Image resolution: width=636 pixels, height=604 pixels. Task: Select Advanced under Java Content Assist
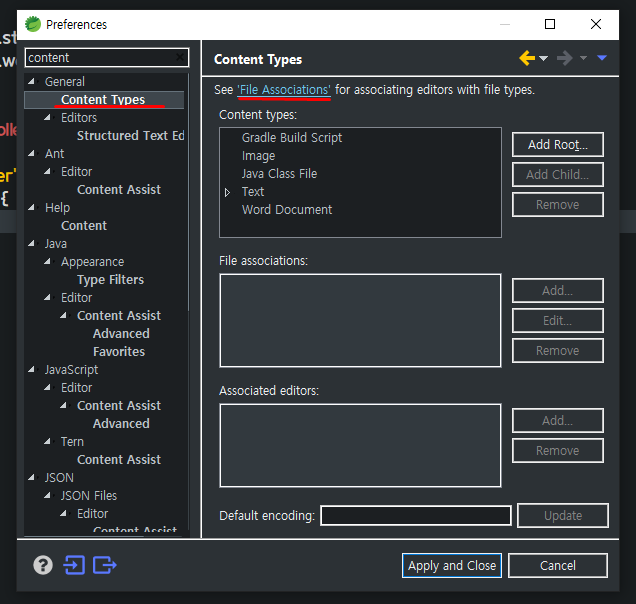121,334
